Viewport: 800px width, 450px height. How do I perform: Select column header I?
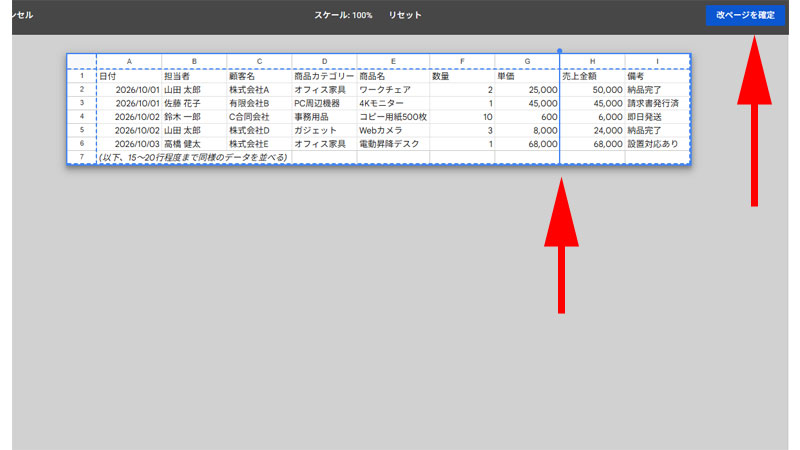tap(657, 61)
